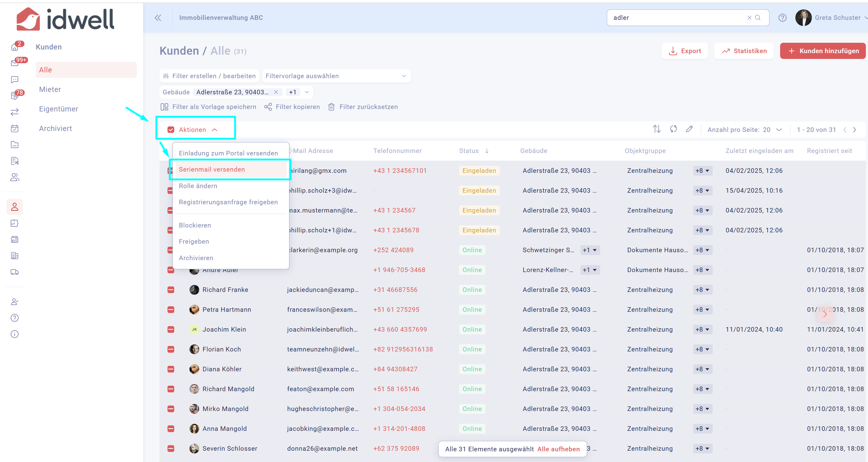Open help question mark sidebar icon

15,318
